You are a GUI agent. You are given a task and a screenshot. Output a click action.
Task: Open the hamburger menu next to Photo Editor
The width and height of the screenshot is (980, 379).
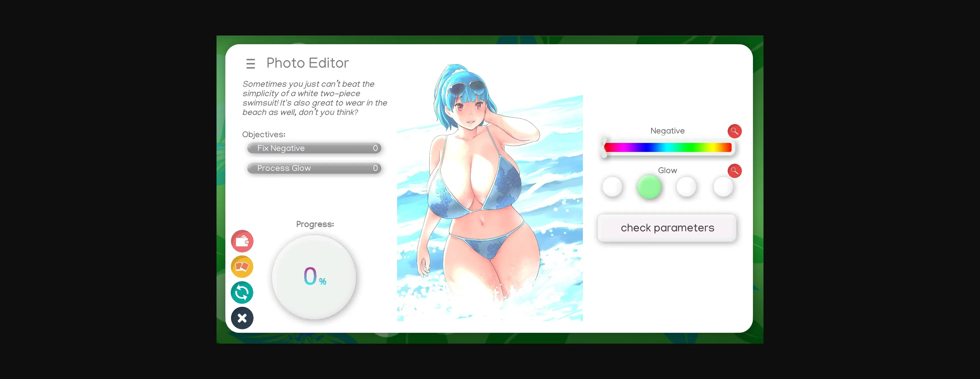click(250, 63)
